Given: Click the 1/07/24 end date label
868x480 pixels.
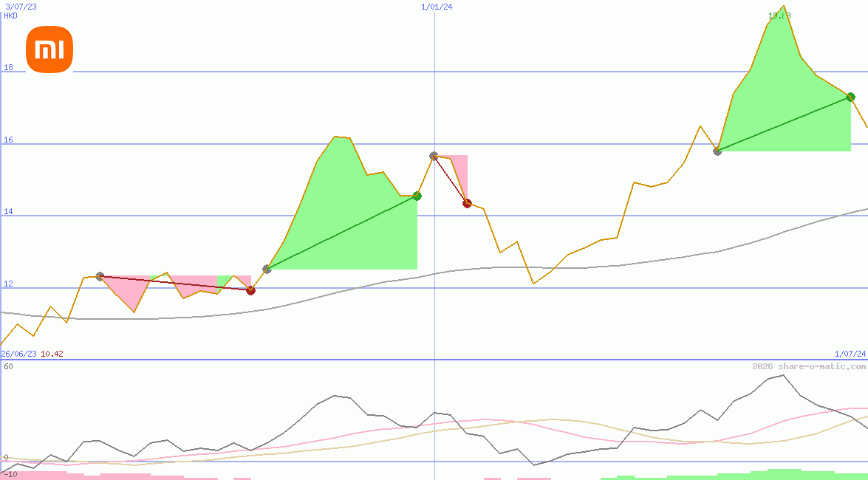Looking at the screenshot, I should coord(850,353).
